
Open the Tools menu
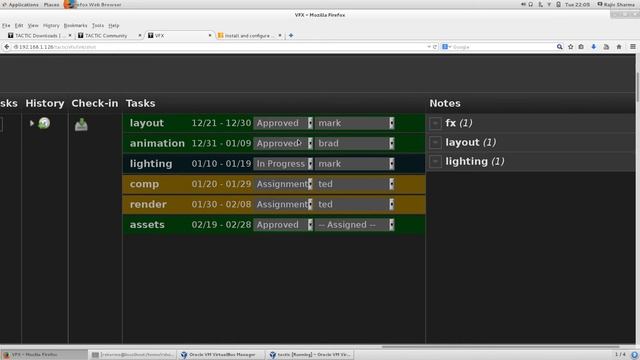(x=98, y=25)
